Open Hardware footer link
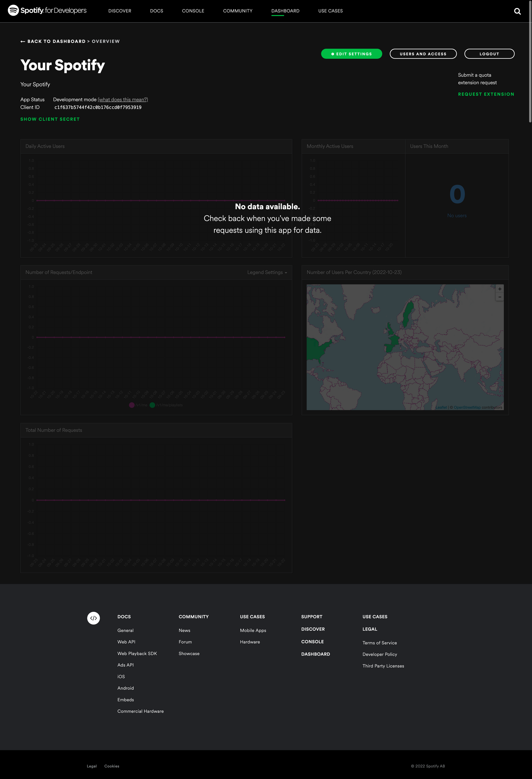532x779 pixels. pyautogui.click(x=250, y=642)
